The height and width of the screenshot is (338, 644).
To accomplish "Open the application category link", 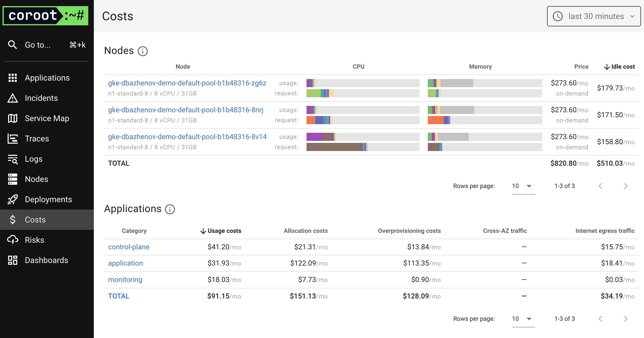I will point(125,263).
